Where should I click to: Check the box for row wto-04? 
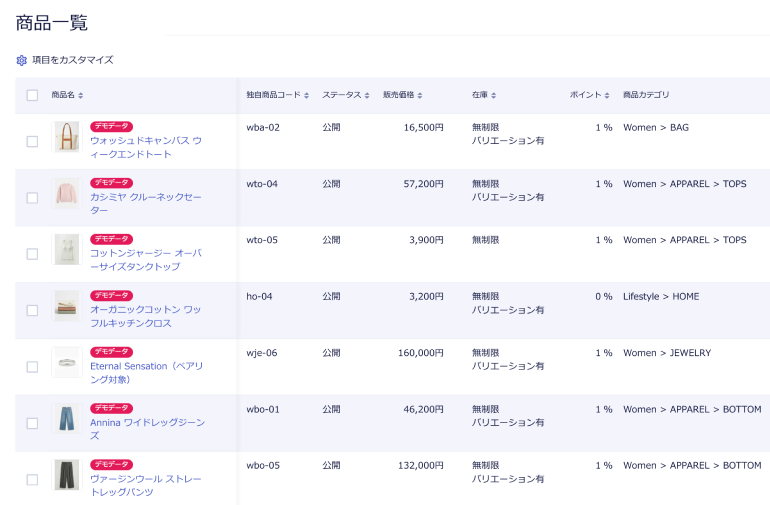pyautogui.click(x=32, y=198)
